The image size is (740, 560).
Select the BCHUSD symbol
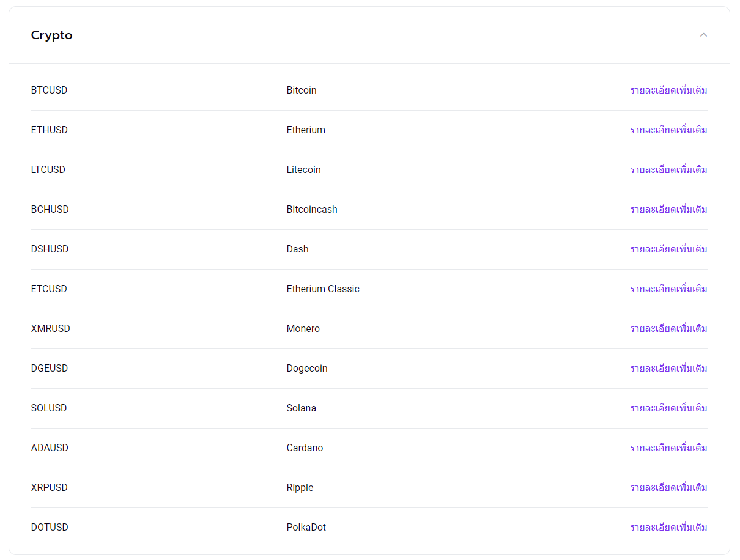click(50, 210)
